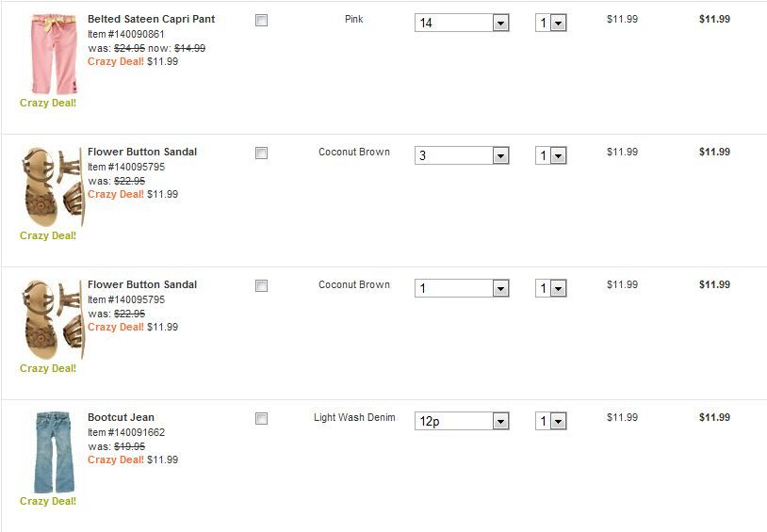Open the size dropdown showing 12p
Viewport: 767px width, 532px height.
pos(462,421)
